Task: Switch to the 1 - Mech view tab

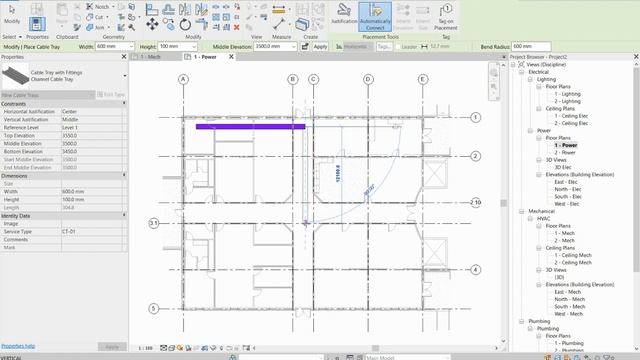Action: pyautogui.click(x=151, y=57)
